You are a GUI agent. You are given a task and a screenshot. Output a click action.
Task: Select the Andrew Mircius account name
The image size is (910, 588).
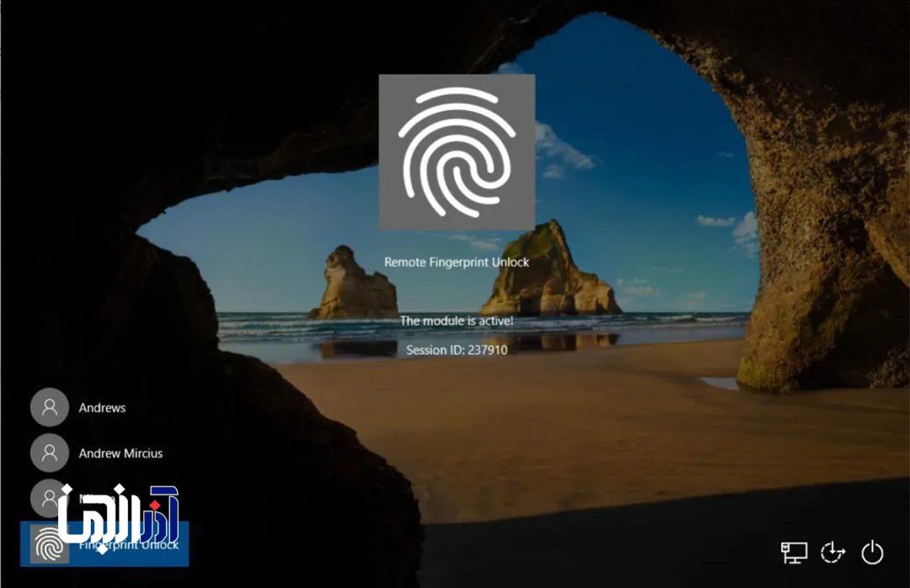click(120, 453)
